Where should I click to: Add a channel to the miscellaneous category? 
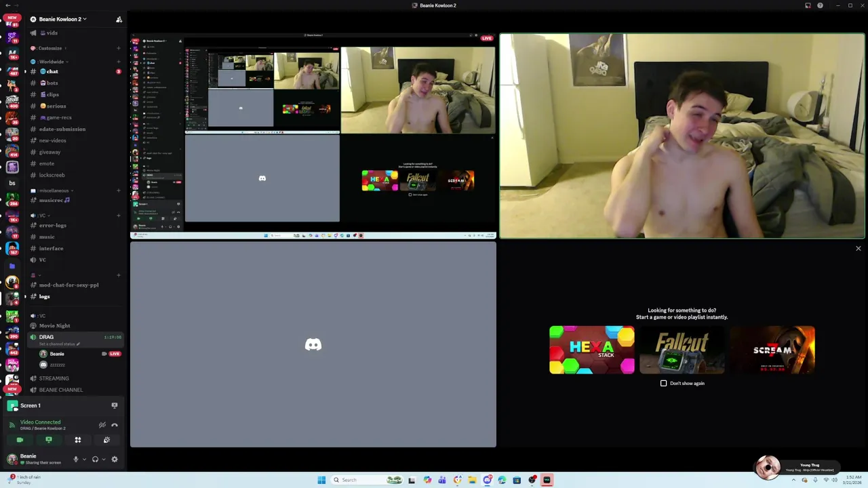(119, 190)
